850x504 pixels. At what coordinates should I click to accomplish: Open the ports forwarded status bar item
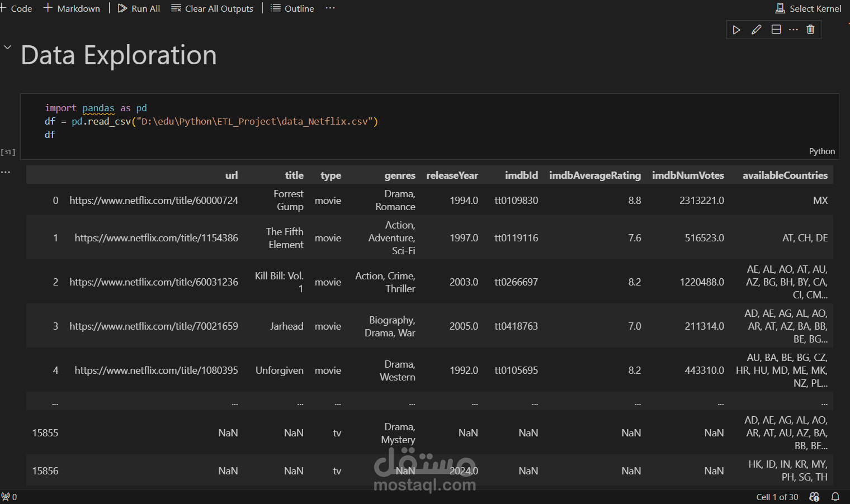9,497
